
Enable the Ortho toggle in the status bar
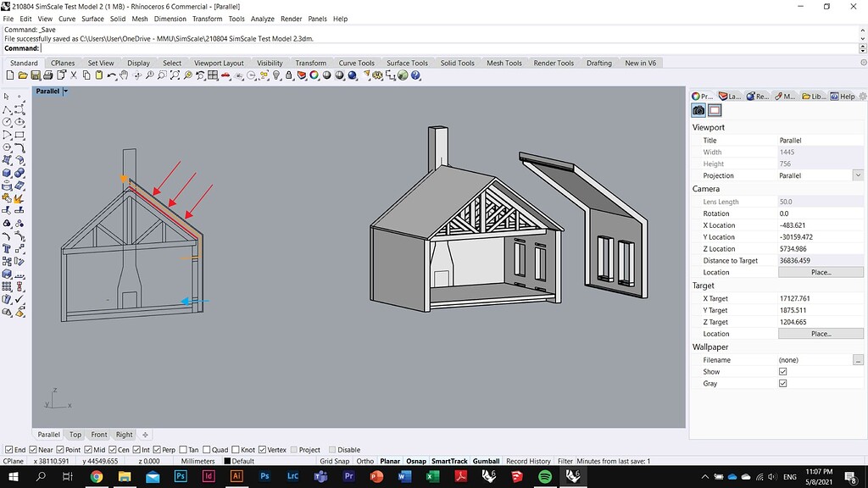pos(364,461)
